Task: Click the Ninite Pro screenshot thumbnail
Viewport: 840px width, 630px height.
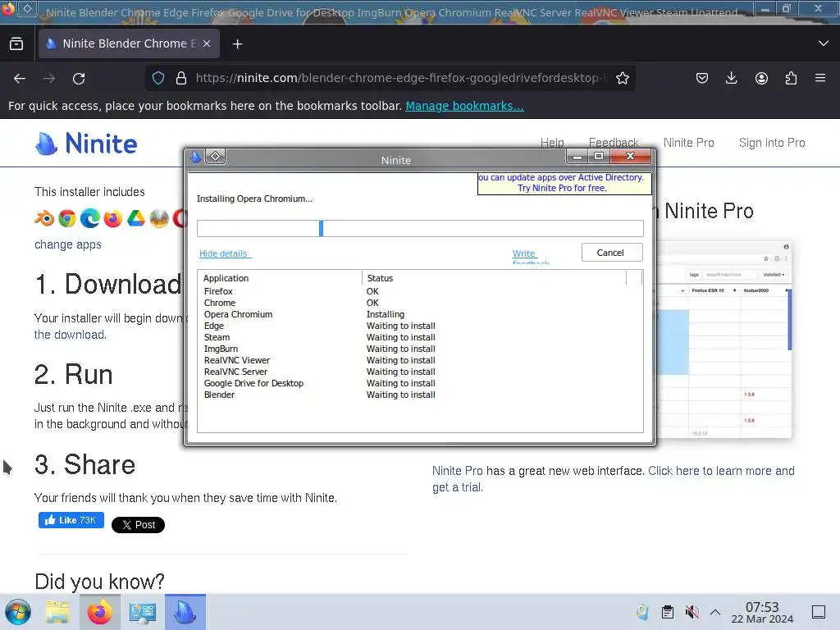Action: [724, 340]
